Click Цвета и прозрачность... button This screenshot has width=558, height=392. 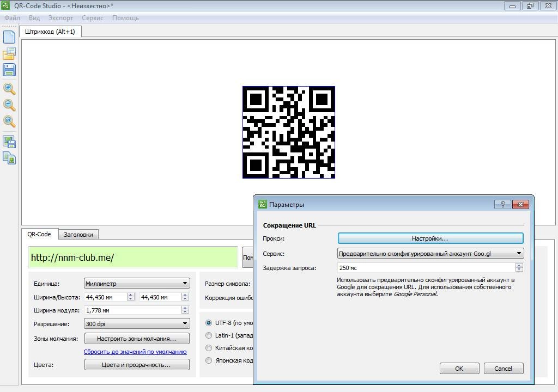pos(137,365)
